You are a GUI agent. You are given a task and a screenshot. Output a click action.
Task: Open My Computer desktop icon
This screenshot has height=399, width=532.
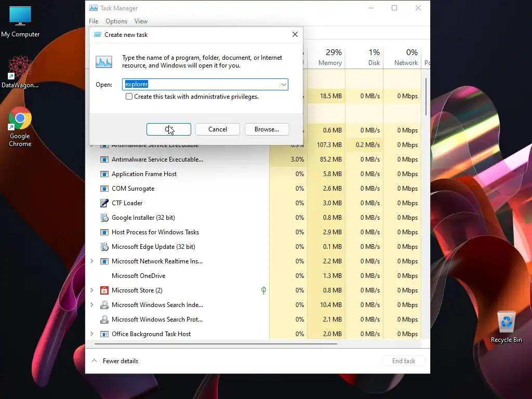click(x=20, y=22)
